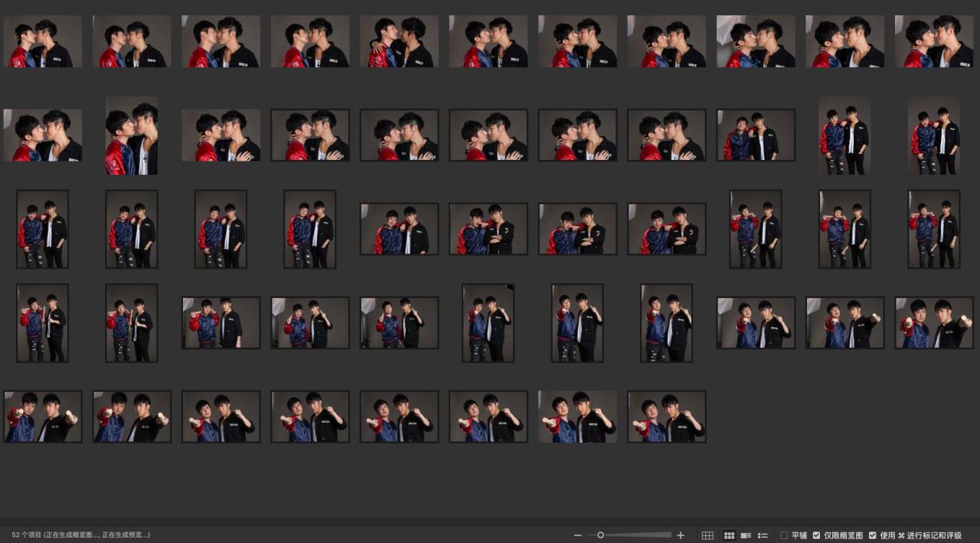The height and width of the screenshot is (543, 980).
Task: Click the minus icon to shrink thumbnails
Action: click(578, 535)
